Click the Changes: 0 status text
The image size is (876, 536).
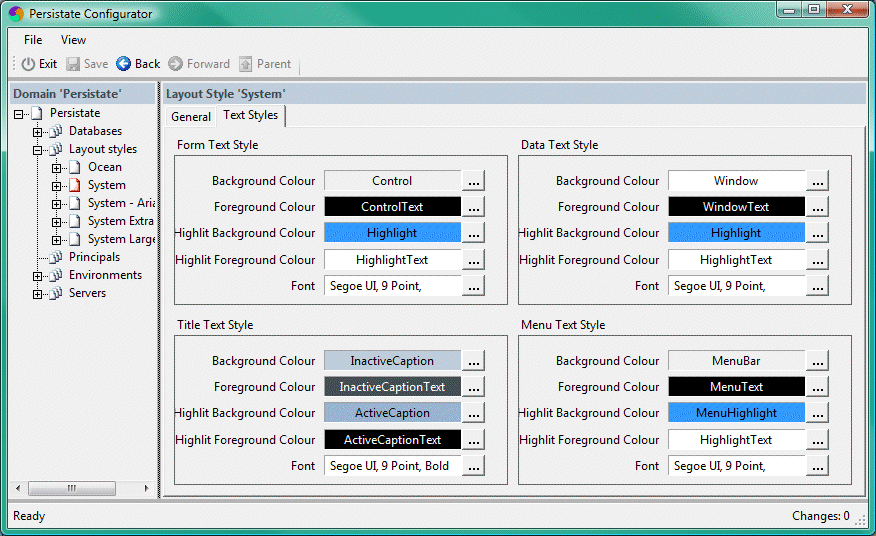coord(821,516)
